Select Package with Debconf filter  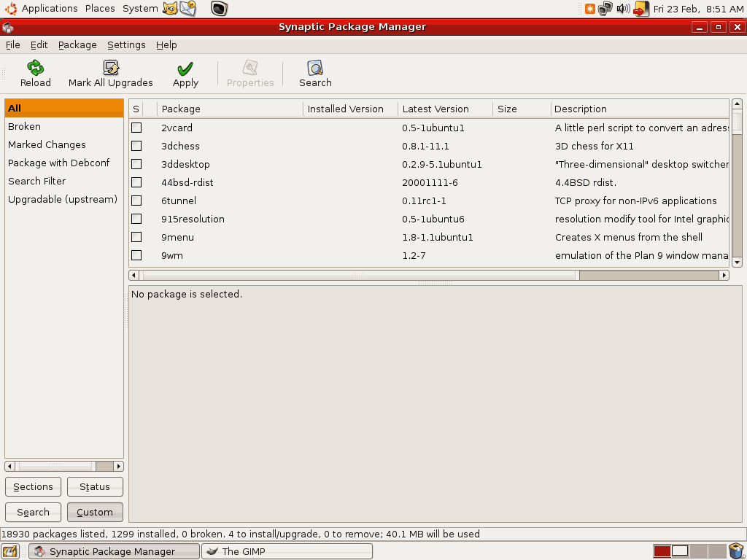pyautogui.click(x=64, y=163)
